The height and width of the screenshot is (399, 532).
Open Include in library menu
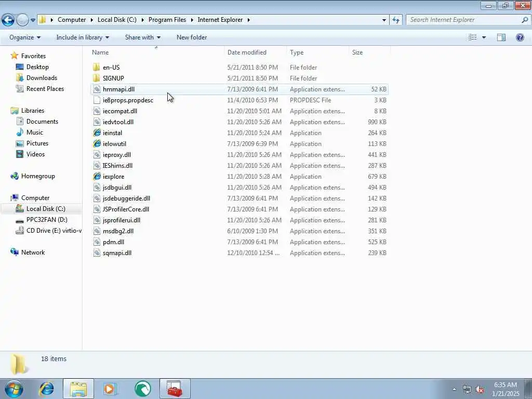(x=83, y=37)
